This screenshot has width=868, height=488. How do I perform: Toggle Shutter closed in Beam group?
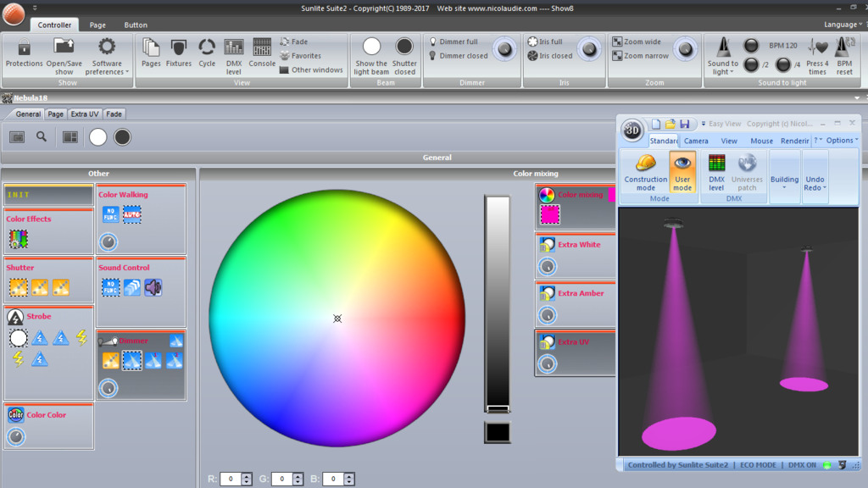404,57
